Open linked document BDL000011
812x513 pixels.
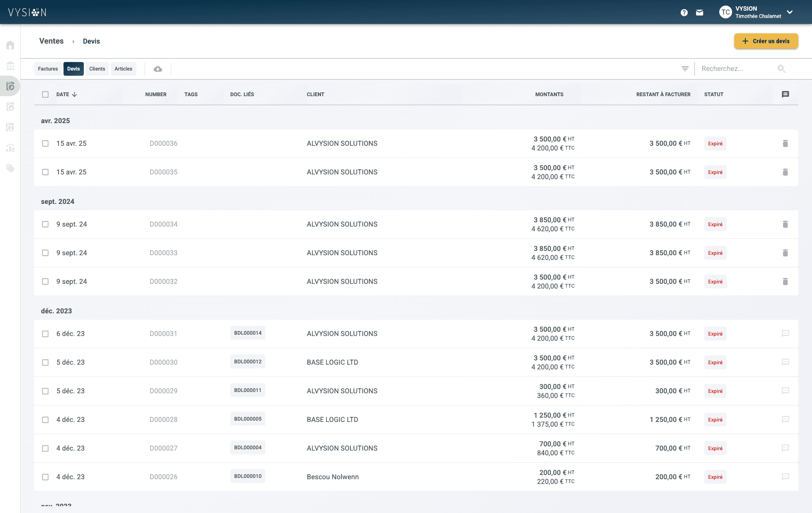(248, 390)
